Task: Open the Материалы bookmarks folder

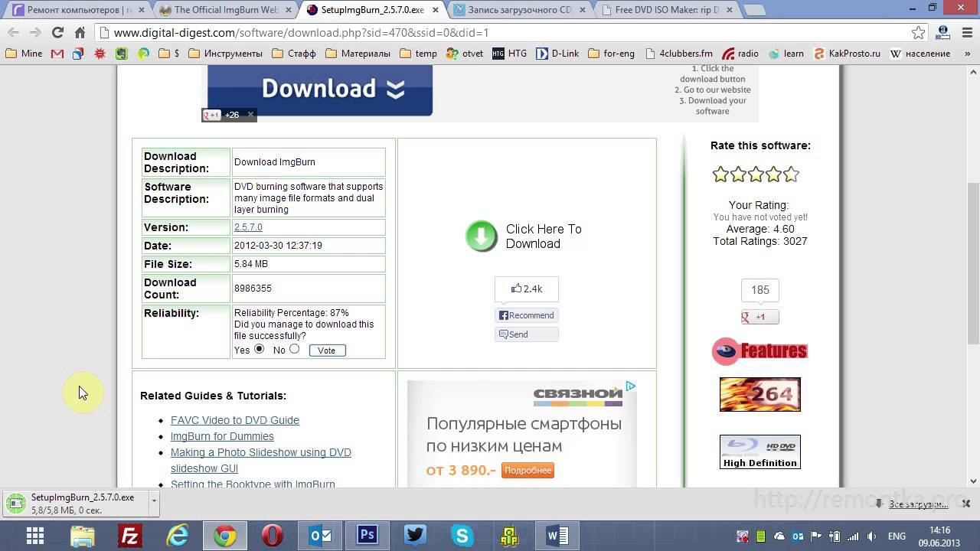Action: (358, 54)
